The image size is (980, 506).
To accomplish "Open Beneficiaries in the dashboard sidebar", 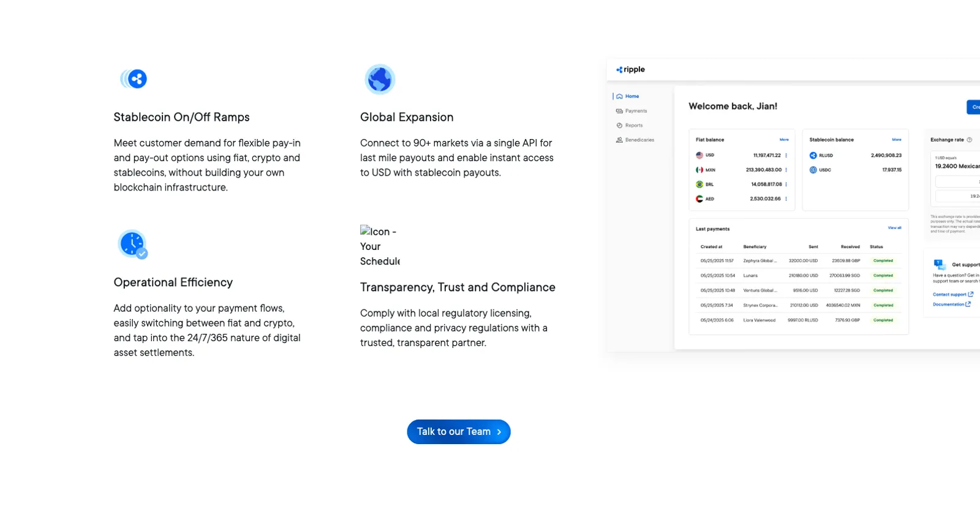I will tap(635, 140).
